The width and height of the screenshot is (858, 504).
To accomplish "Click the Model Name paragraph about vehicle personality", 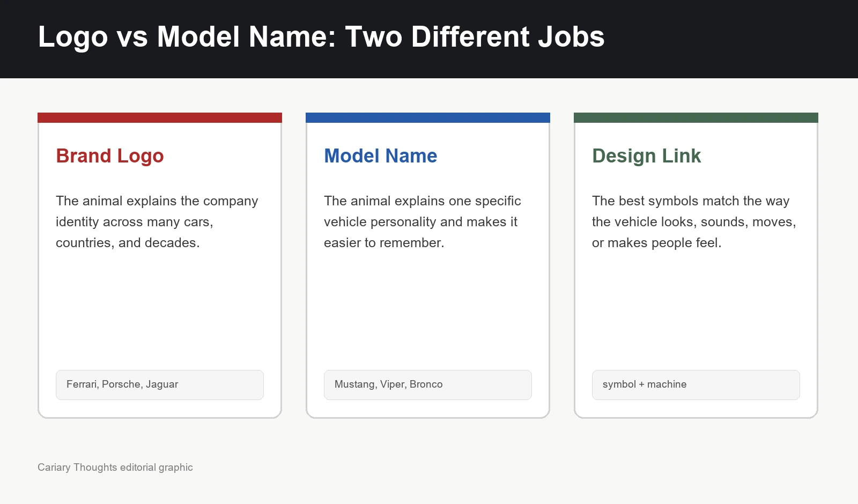I will 423,222.
